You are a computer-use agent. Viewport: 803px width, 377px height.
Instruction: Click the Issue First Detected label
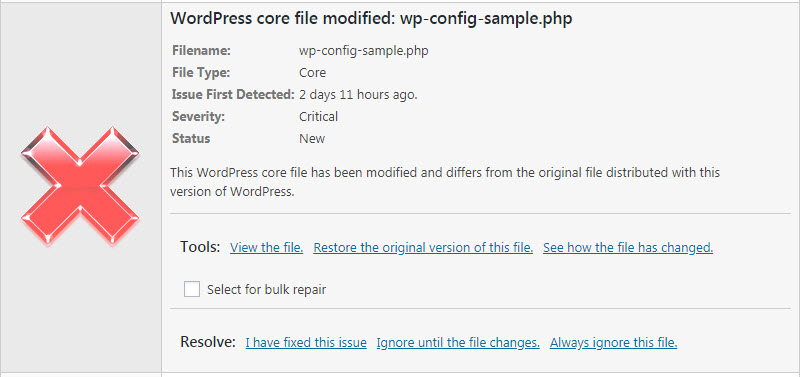coord(233,95)
